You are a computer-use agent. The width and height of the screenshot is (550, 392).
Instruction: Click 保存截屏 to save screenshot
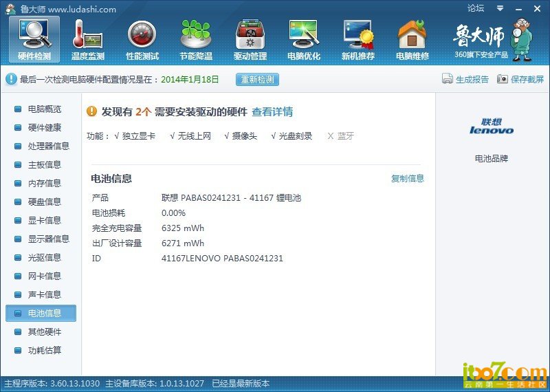527,79
